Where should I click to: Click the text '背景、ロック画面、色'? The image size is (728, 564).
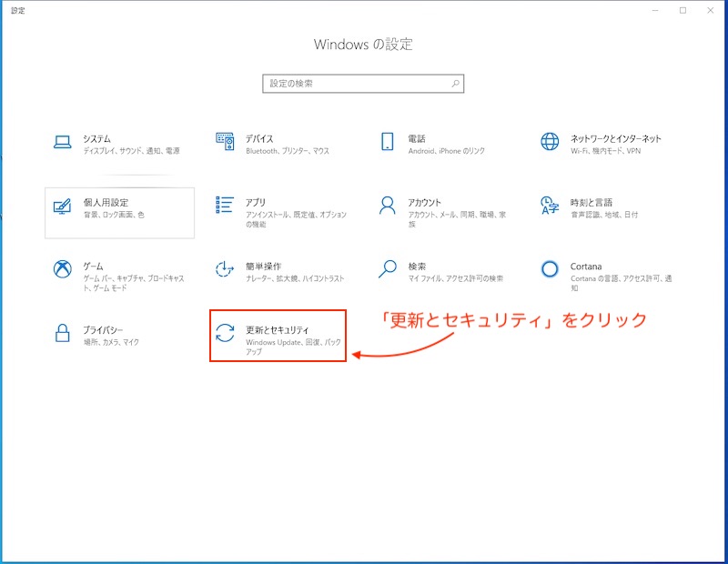(114, 215)
